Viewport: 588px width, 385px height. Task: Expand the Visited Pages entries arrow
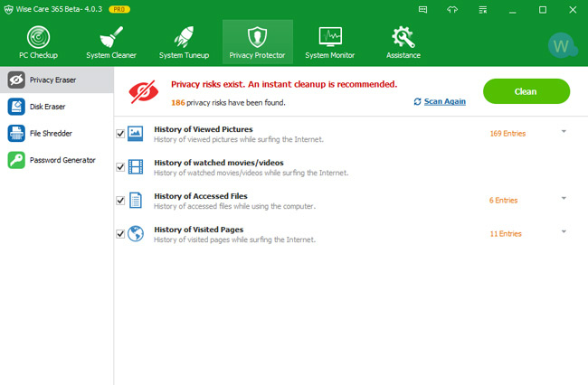pyautogui.click(x=564, y=231)
